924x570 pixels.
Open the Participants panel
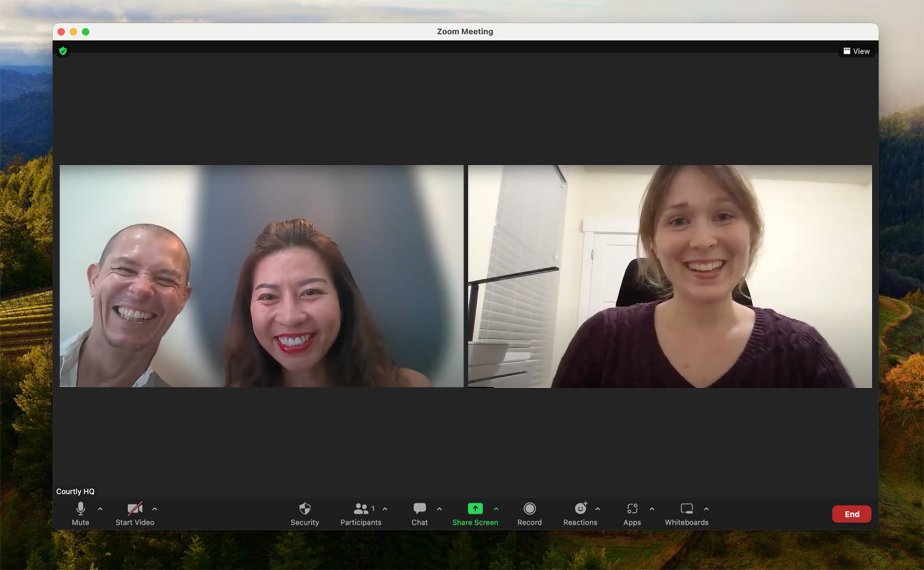click(x=361, y=514)
